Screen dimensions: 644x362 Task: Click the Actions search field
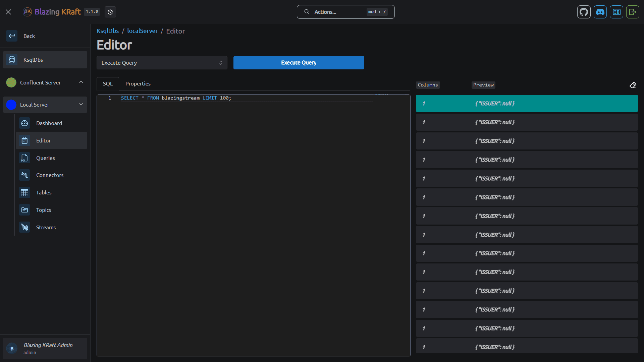point(345,12)
